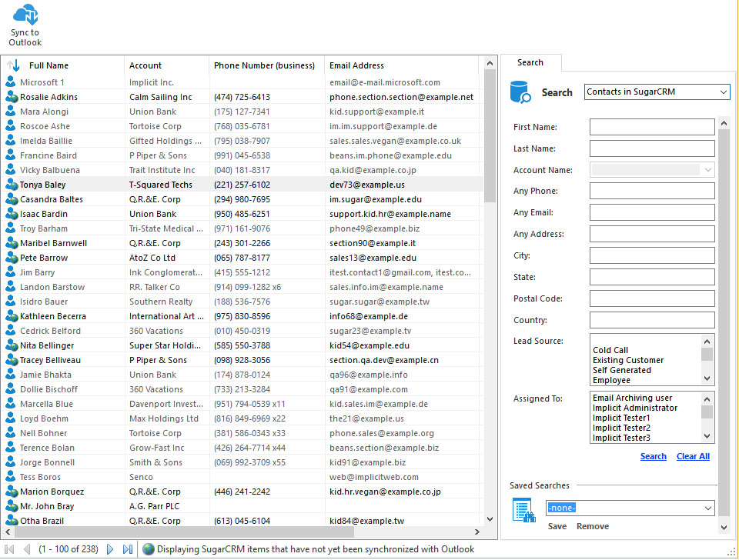
Task: Jump to the last page of contacts
Action: coord(128,549)
